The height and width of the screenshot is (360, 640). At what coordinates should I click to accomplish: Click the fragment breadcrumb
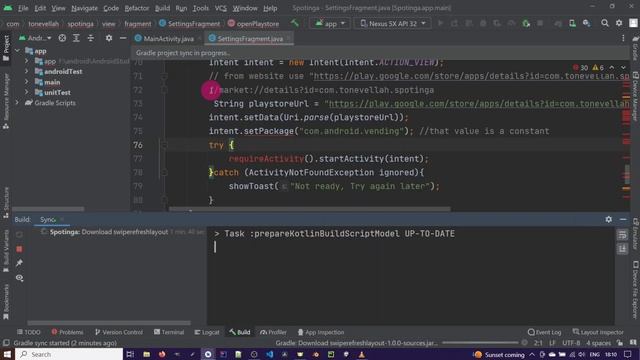pos(138,24)
